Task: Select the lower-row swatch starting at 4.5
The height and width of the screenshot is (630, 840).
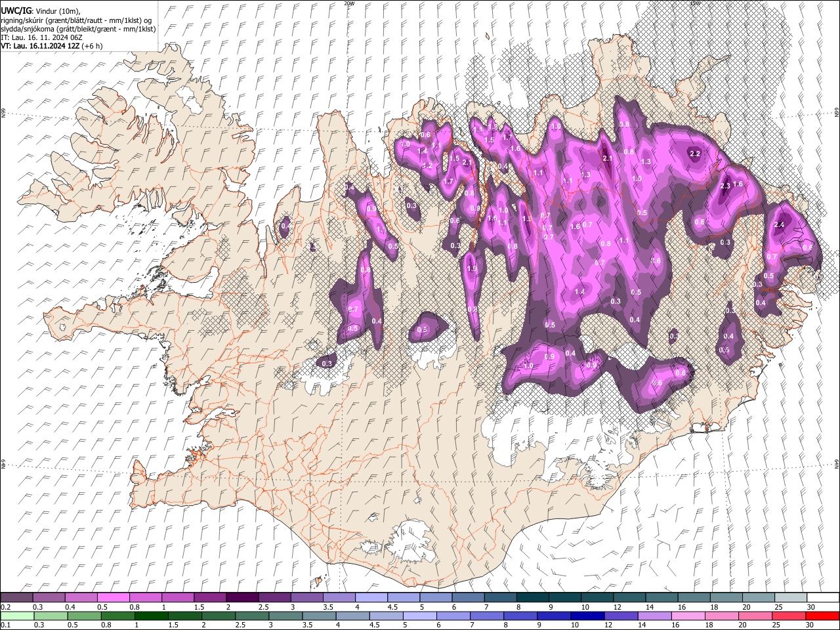Action: coord(385,616)
